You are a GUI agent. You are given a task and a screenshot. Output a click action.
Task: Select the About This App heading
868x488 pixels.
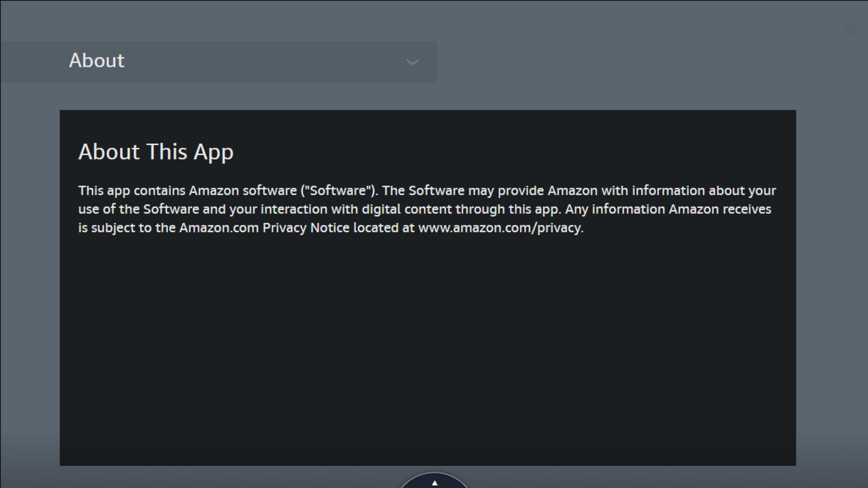156,152
